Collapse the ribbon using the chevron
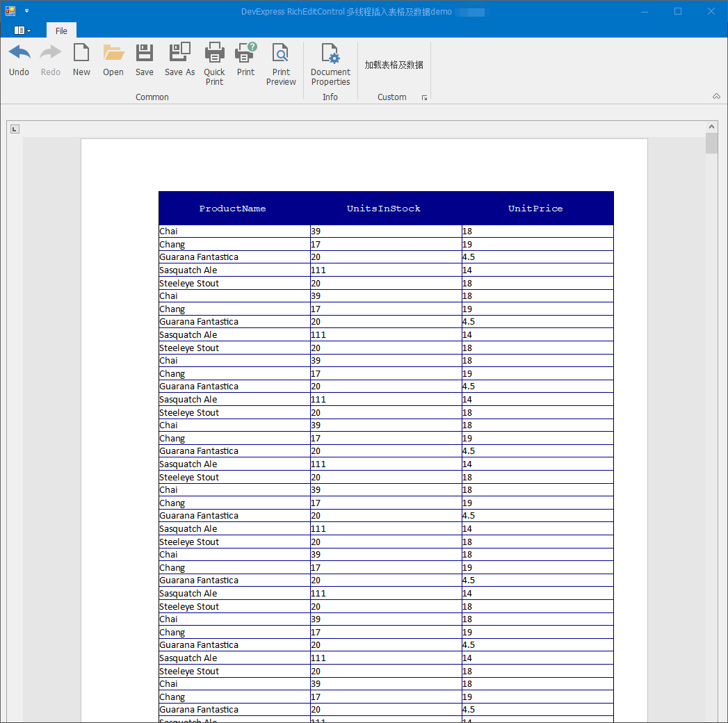728x723 pixels. click(x=716, y=96)
